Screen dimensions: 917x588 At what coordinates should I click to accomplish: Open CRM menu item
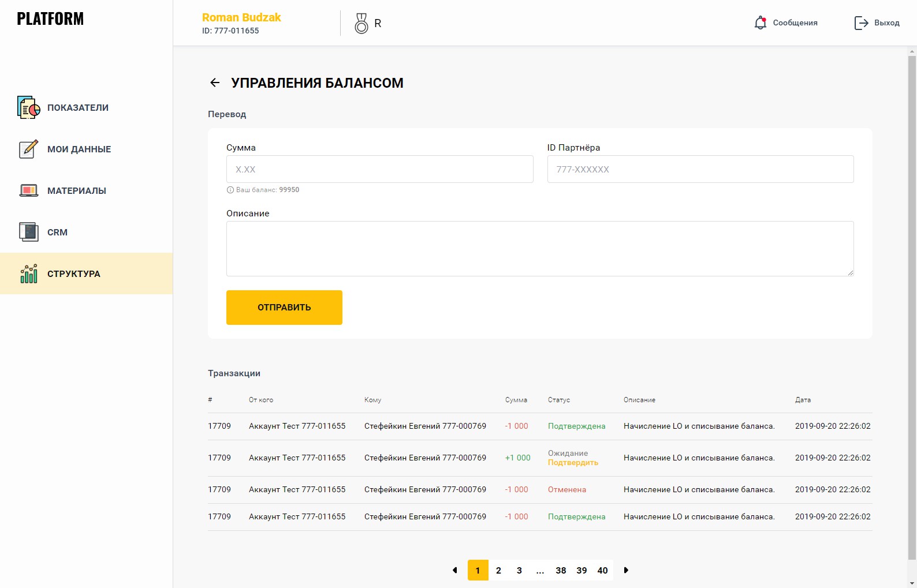tap(86, 232)
